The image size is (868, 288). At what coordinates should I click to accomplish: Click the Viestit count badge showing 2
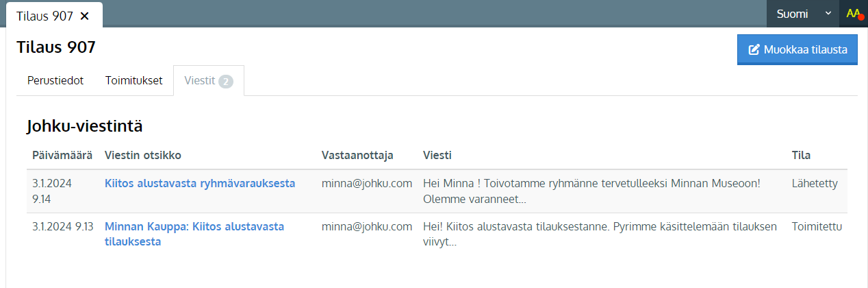pos(226,82)
